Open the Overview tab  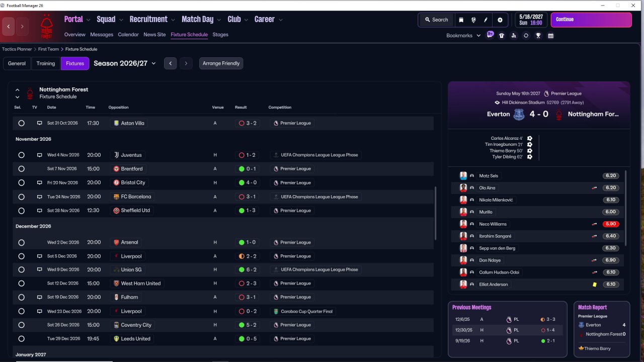click(x=75, y=35)
